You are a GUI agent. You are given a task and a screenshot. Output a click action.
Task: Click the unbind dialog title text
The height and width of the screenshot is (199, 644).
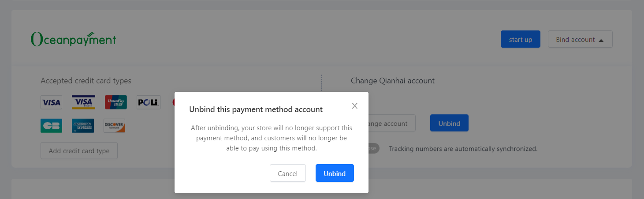[256, 109]
